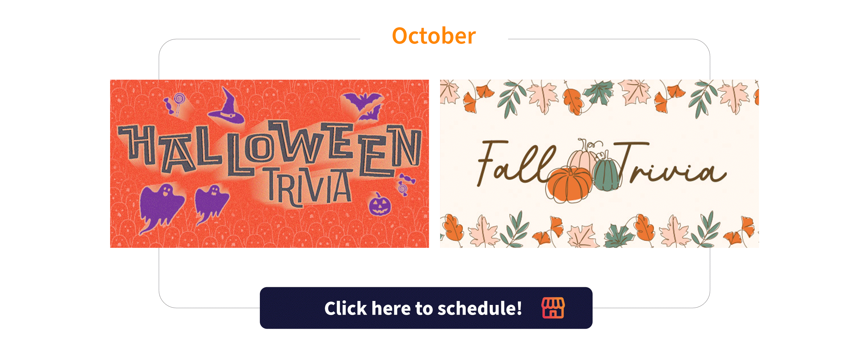
Task: Click the purple jack-o'-lantern pumpkin
Action: (380, 204)
